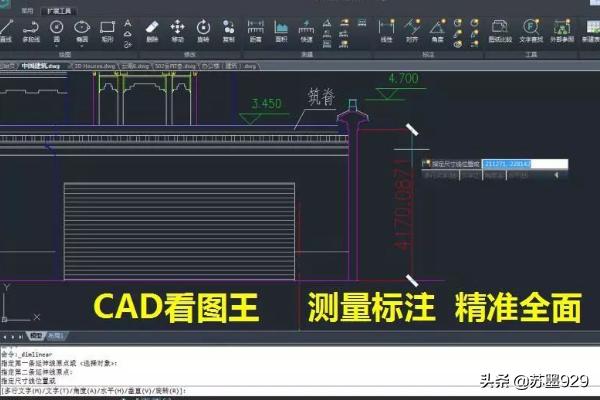Open the 办公楼(建筑).dwg document tab
This screenshot has width=600, height=400.
(x=229, y=66)
